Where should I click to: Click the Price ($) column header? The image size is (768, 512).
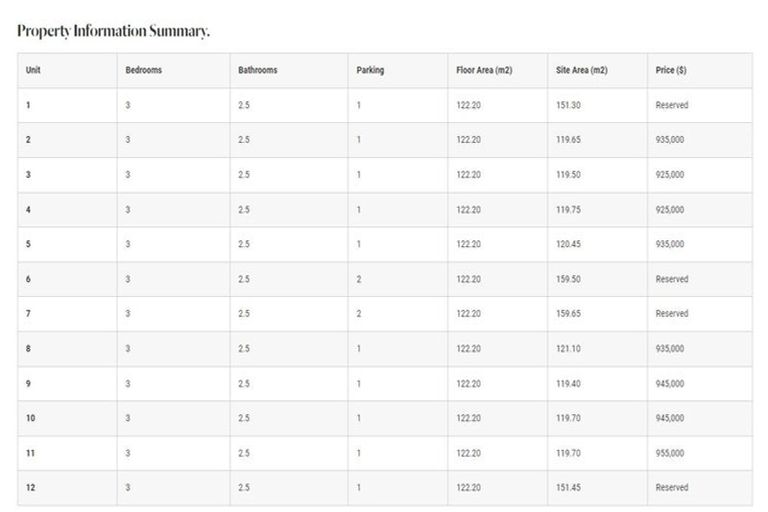pos(670,70)
